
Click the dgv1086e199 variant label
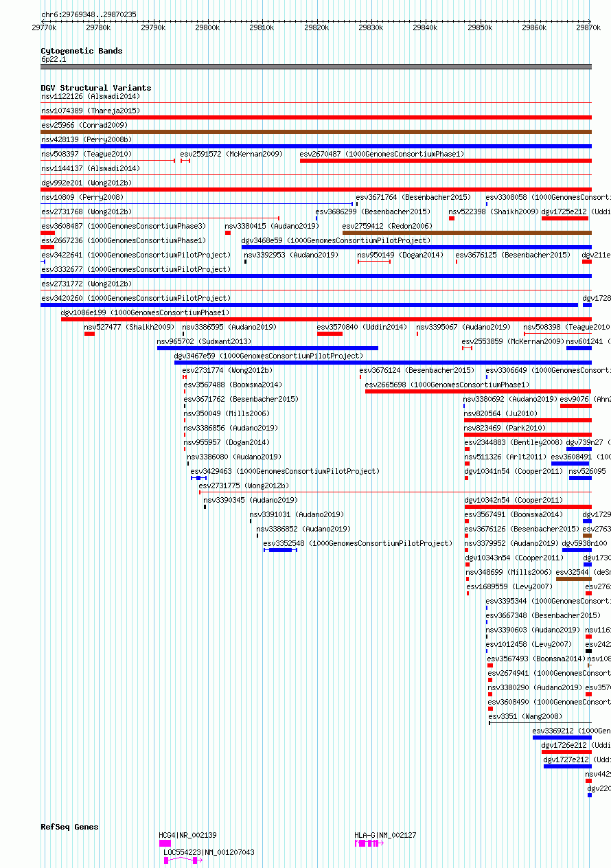pyautogui.click(x=145, y=312)
